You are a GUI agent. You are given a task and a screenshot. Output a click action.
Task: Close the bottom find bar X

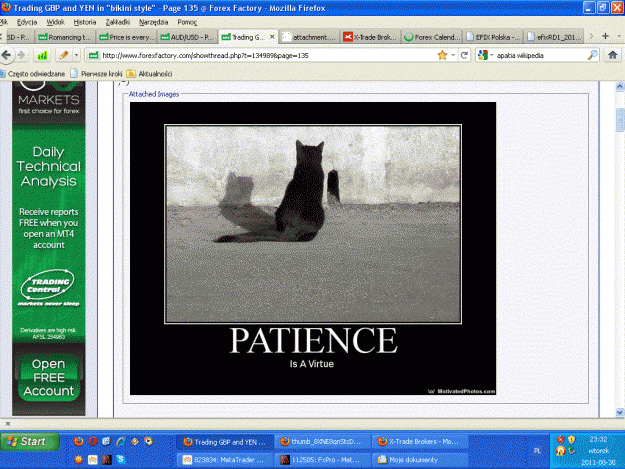tap(8, 424)
